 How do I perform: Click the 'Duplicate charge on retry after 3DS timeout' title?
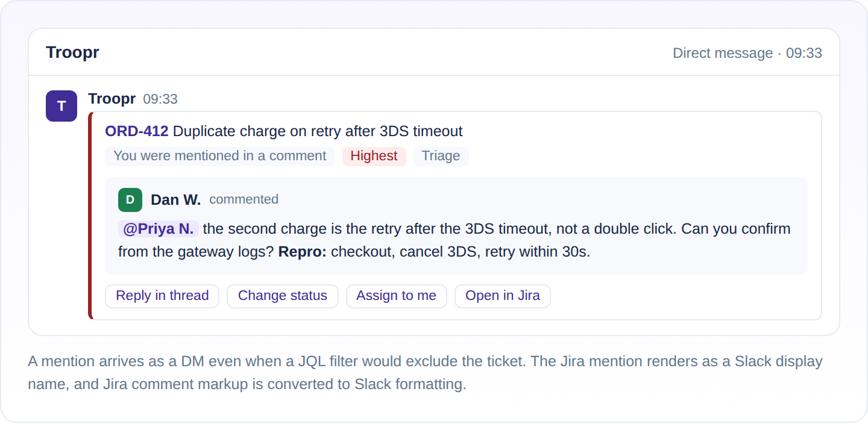click(x=318, y=131)
